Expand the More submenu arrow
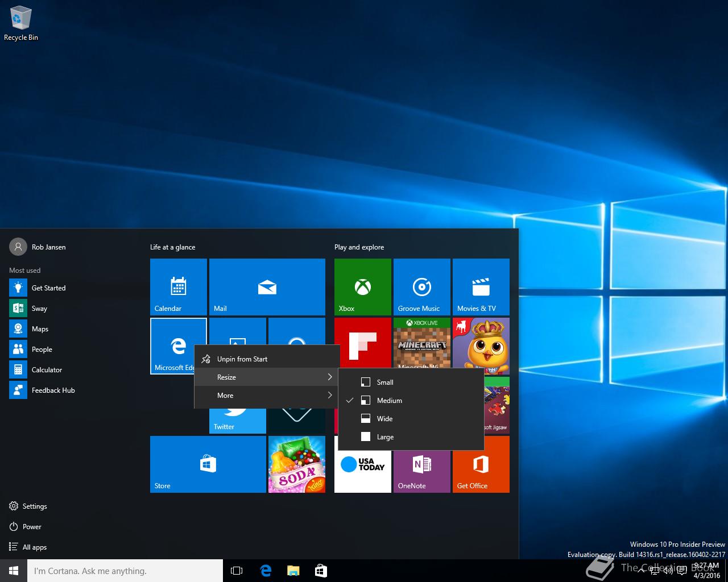Viewport: 728px width, 582px height. click(x=330, y=395)
